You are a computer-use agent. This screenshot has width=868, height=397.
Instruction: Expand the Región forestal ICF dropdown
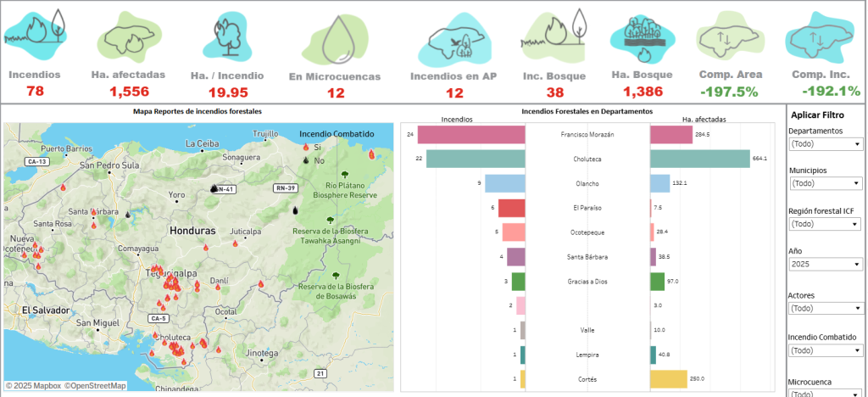[826, 224]
